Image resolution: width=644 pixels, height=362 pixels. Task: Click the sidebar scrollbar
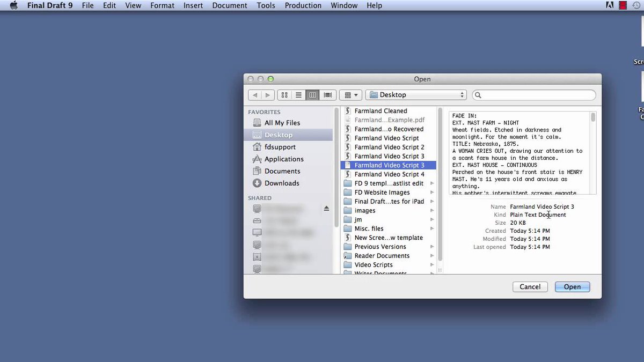337,166
